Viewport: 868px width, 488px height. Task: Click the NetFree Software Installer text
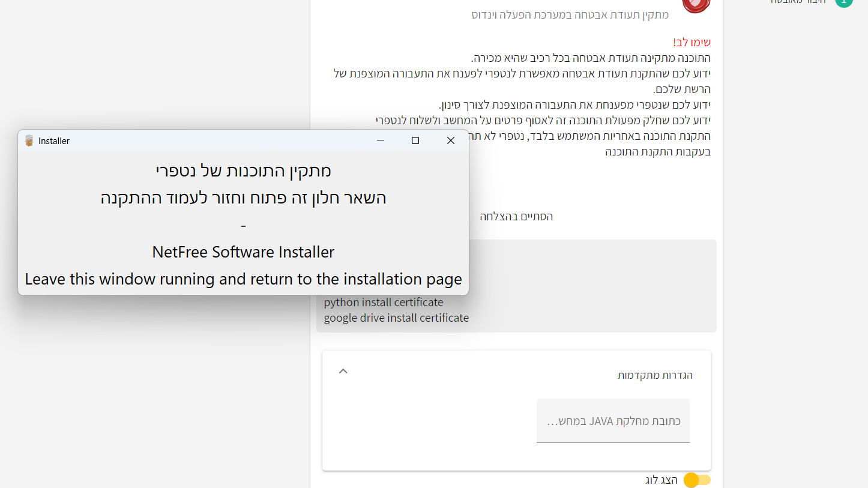[x=243, y=252]
